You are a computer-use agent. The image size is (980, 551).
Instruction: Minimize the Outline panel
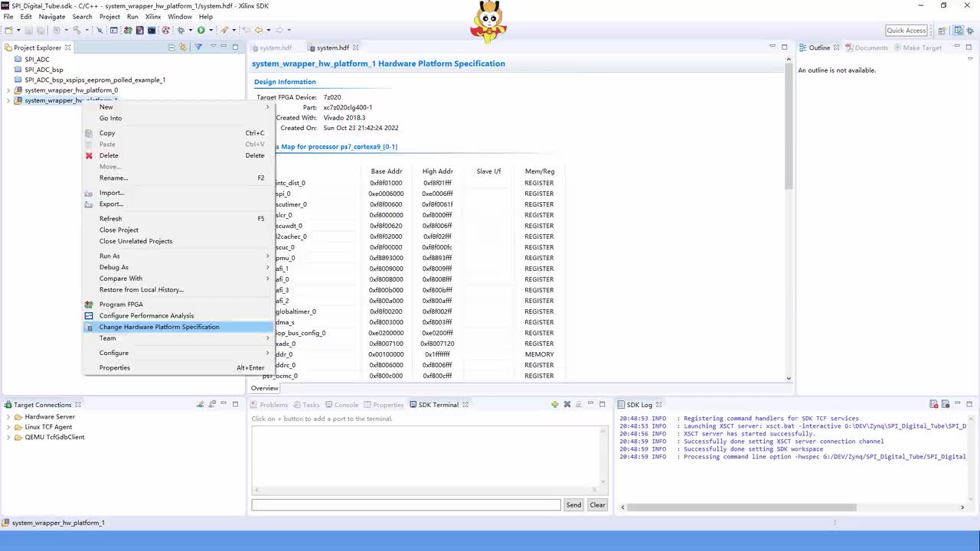coord(957,47)
